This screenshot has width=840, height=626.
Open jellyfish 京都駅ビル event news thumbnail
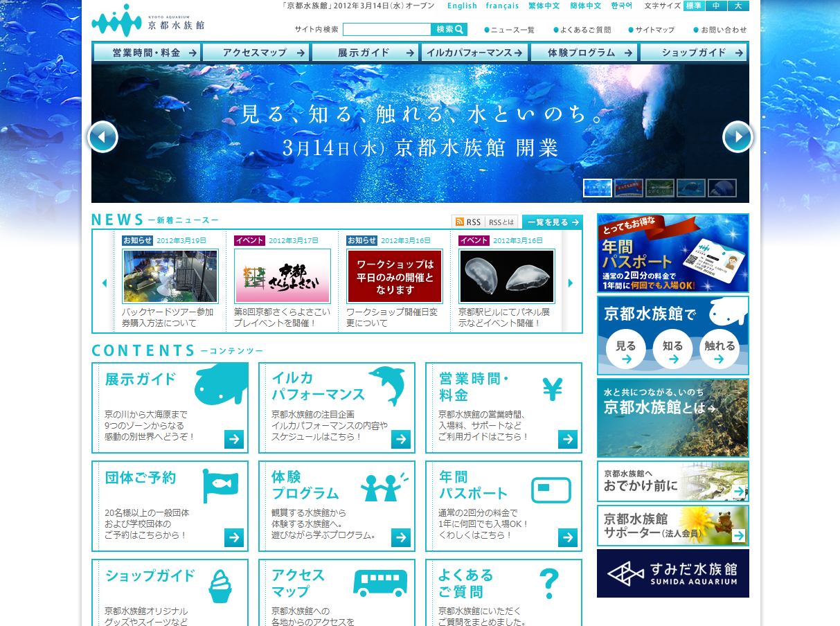coord(507,276)
